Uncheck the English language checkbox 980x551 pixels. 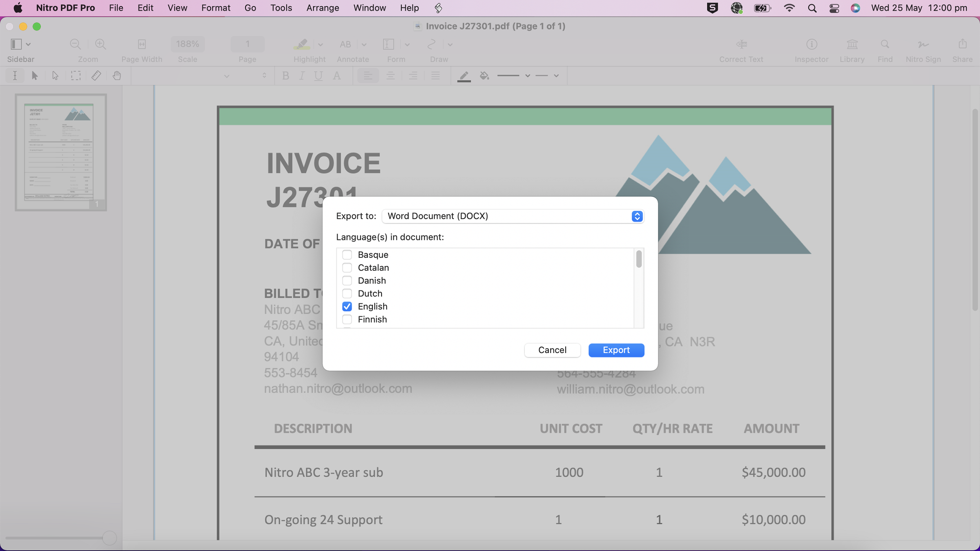pos(347,306)
